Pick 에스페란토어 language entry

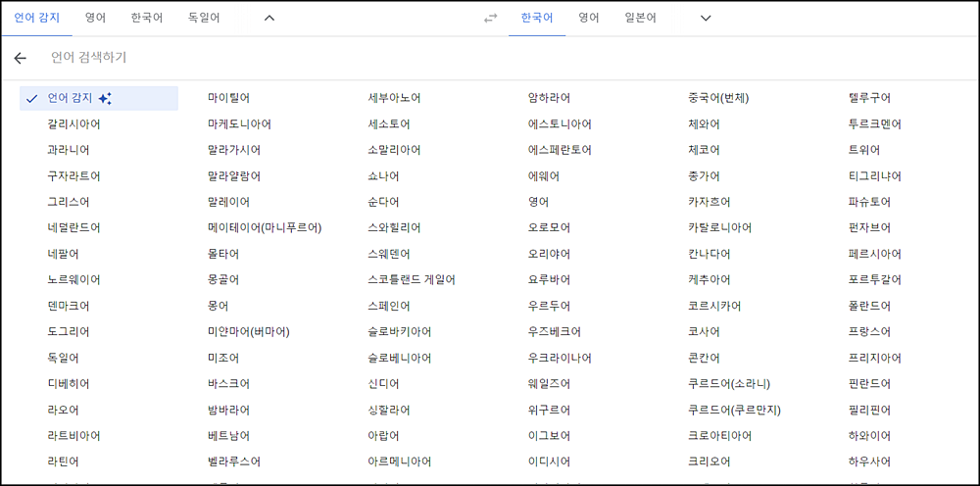tap(560, 150)
